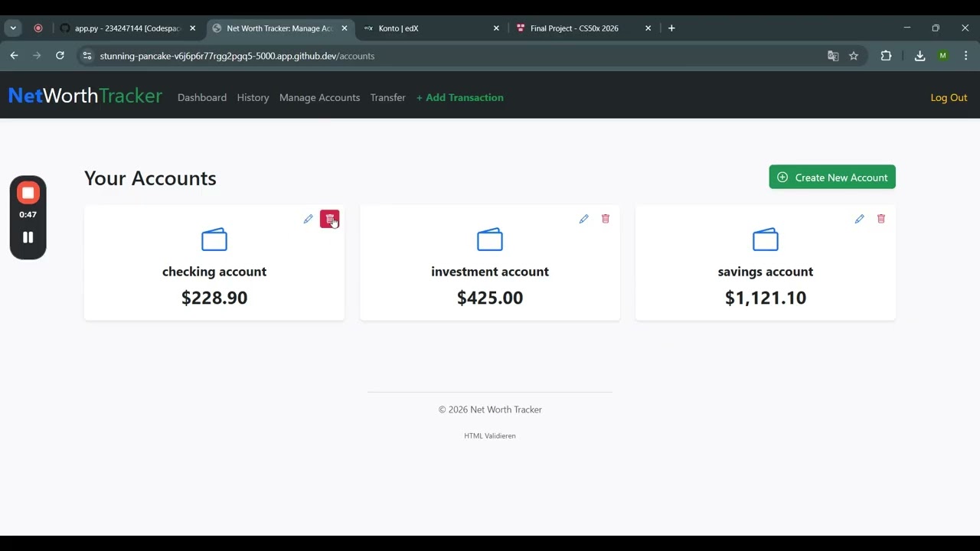Close the Net Worth Tracker tab
Image resolution: width=980 pixels, height=551 pixels.
[345, 28]
